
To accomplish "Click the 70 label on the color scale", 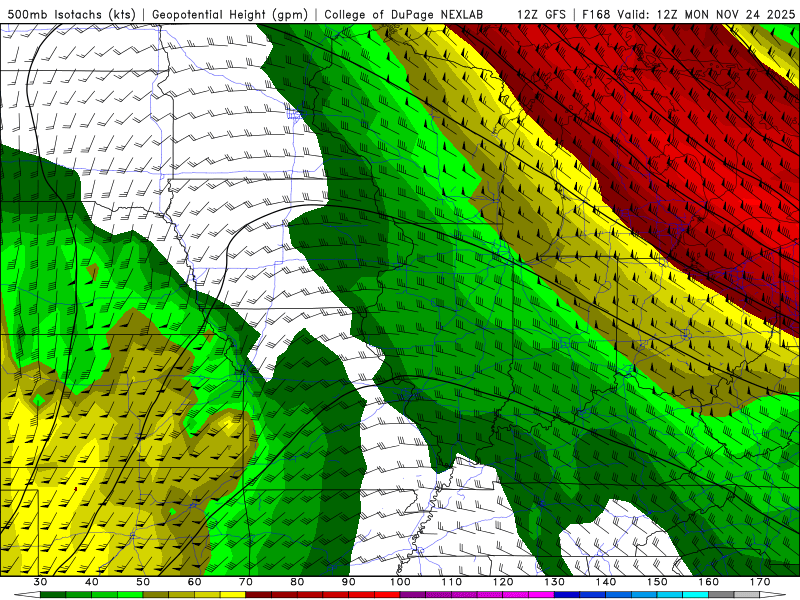I will point(246,582).
